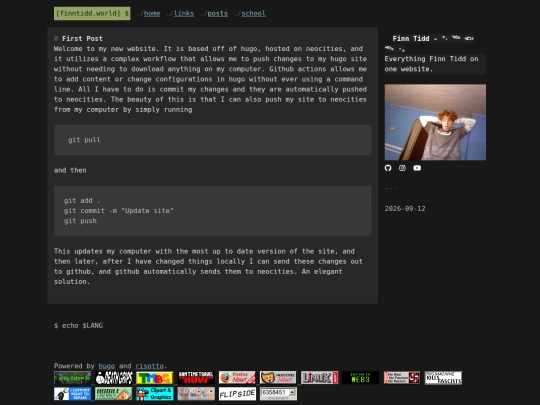Click the Linux badge

coord(319,378)
